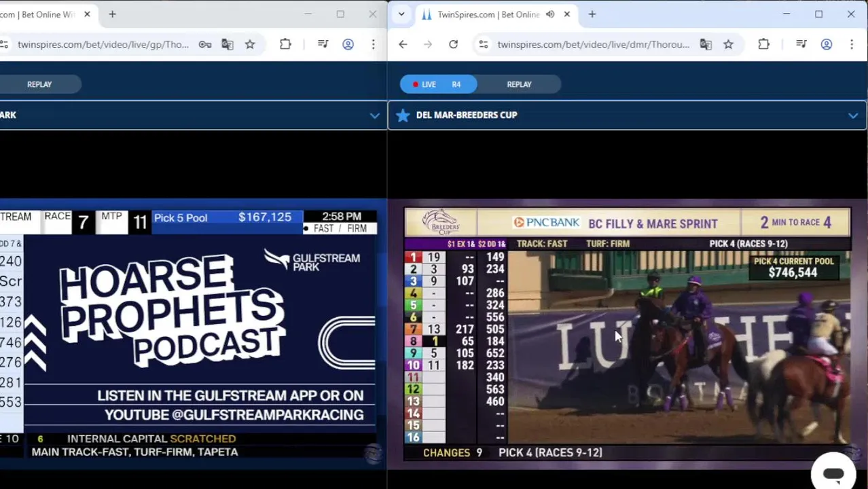The height and width of the screenshot is (489, 868).
Task: Go back in the right browser window
Action: point(403,44)
